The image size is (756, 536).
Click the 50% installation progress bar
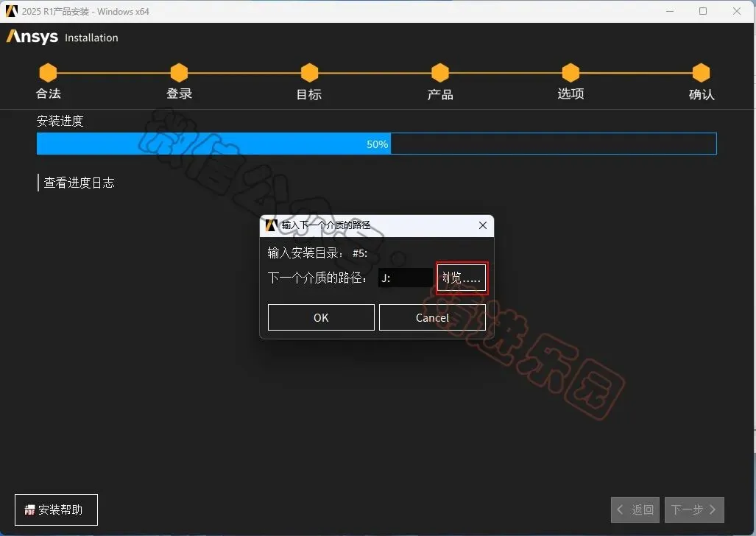[377, 144]
